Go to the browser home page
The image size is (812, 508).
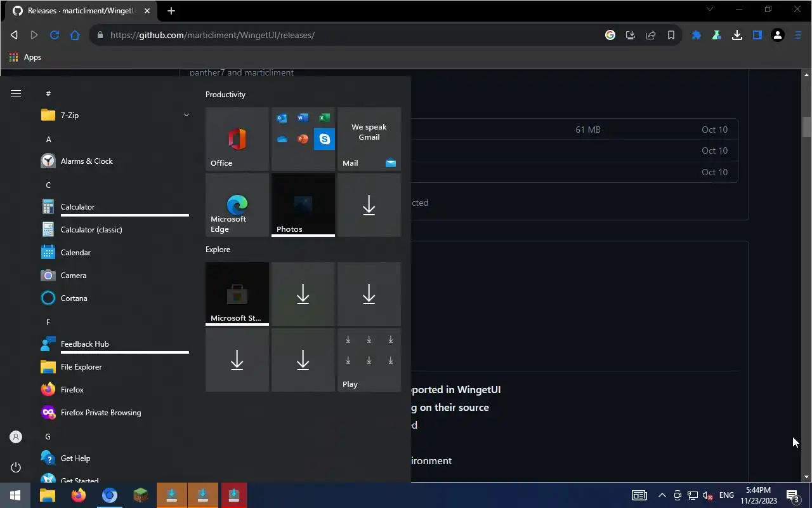[x=75, y=35]
